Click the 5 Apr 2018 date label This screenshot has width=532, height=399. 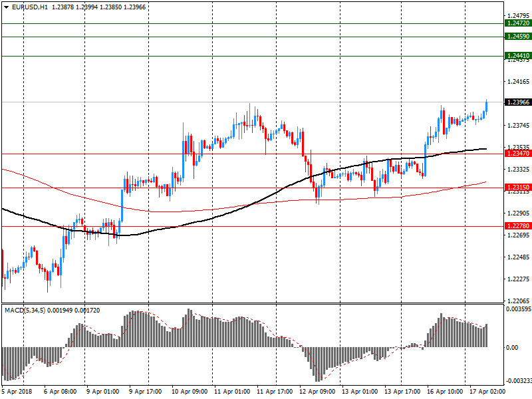[17, 392]
